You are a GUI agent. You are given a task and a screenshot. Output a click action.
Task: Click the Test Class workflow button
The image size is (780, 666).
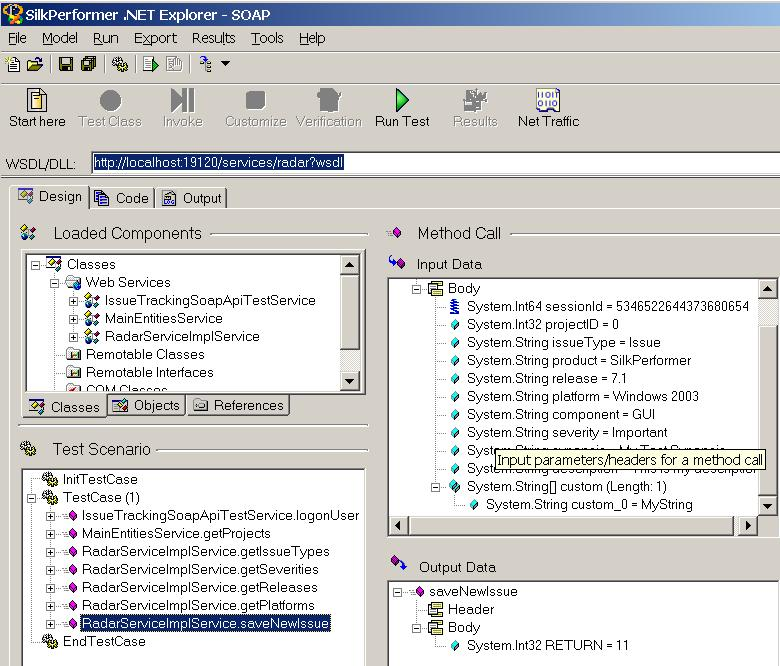110,107
